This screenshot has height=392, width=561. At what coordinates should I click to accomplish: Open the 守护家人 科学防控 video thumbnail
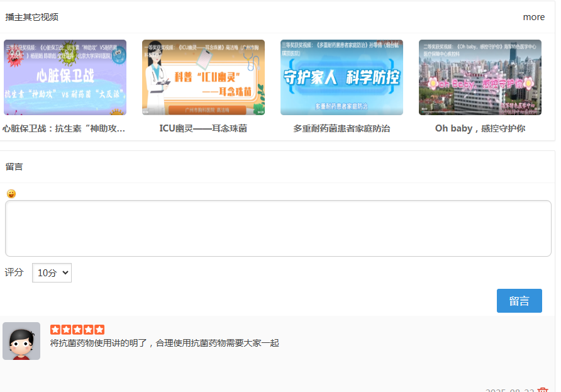pyautogui.click(x=342, y=77)
